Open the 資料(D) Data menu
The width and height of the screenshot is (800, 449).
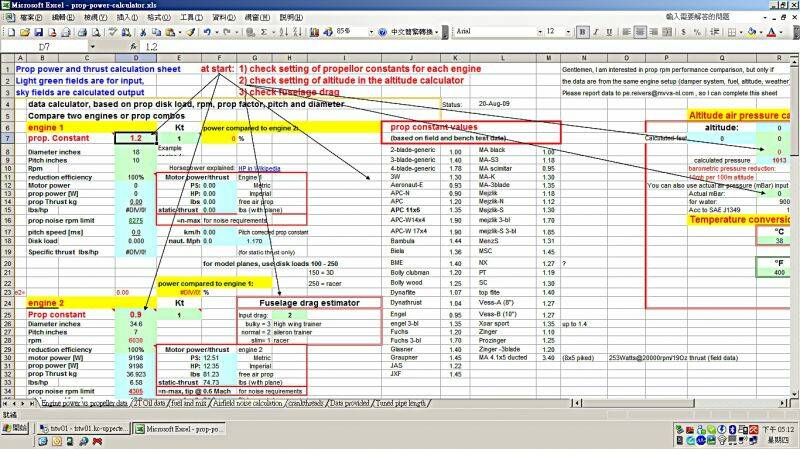tap(223, 17)
